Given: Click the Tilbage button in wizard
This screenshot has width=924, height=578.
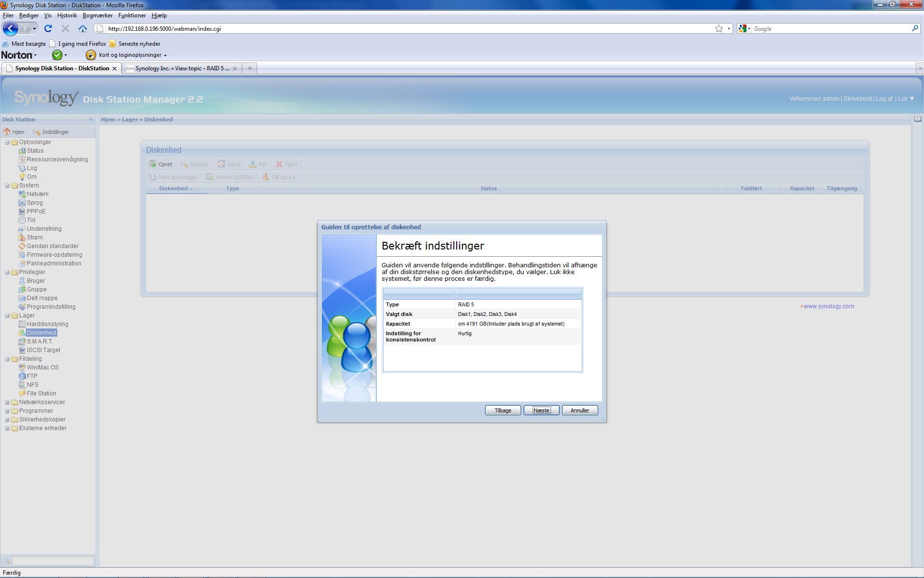Looking at the screenshot, I should point(502,410).
